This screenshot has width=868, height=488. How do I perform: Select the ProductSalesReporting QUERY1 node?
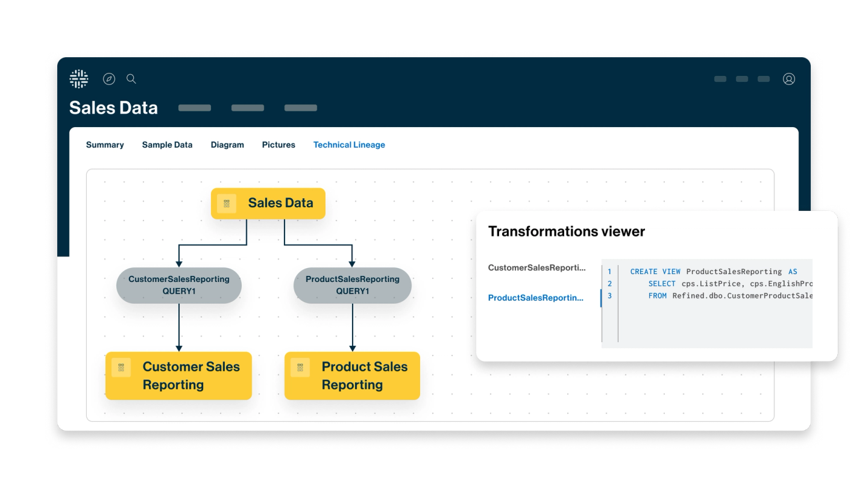coord(353,285)
